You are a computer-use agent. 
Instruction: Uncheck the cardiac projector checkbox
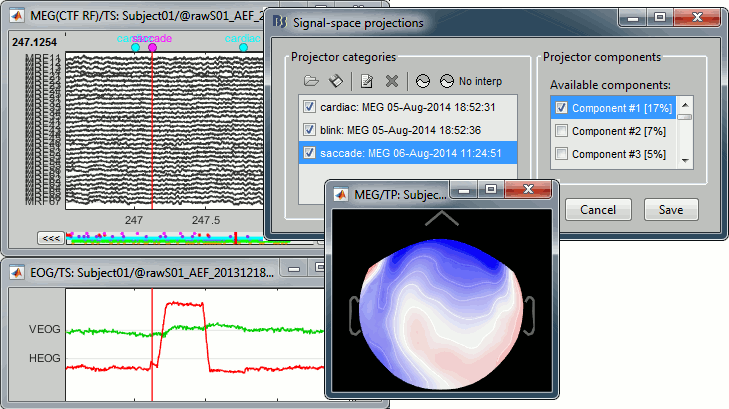point(310,106)
